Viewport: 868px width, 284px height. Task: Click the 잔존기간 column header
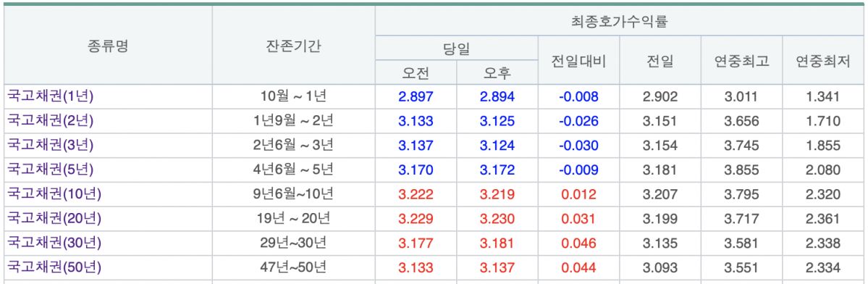pos(293,46)
